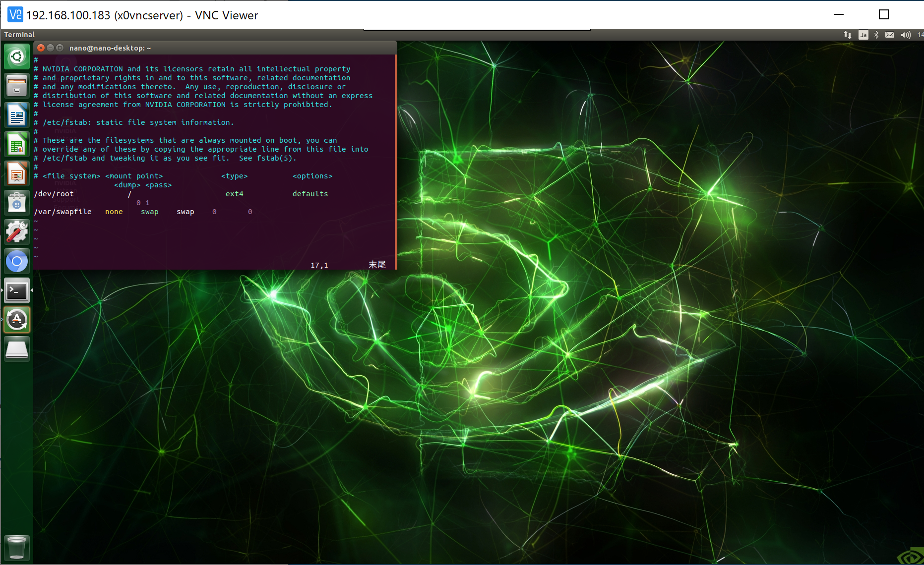
Task: Open the sound volume indicator
Action: [x=906, y=35]
